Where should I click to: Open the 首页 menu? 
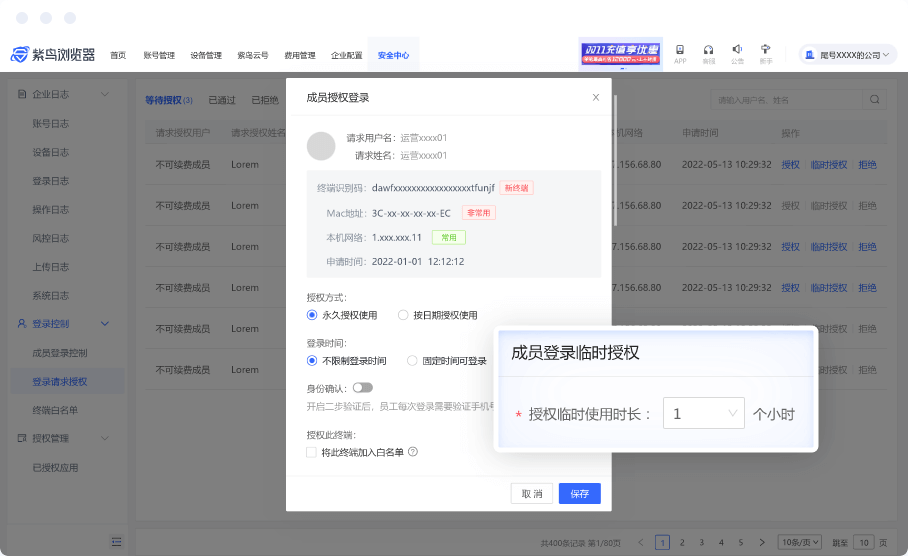coord(118,56)
